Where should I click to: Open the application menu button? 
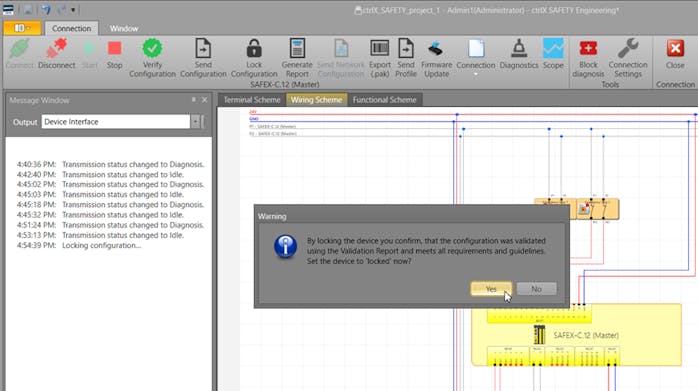22,28
